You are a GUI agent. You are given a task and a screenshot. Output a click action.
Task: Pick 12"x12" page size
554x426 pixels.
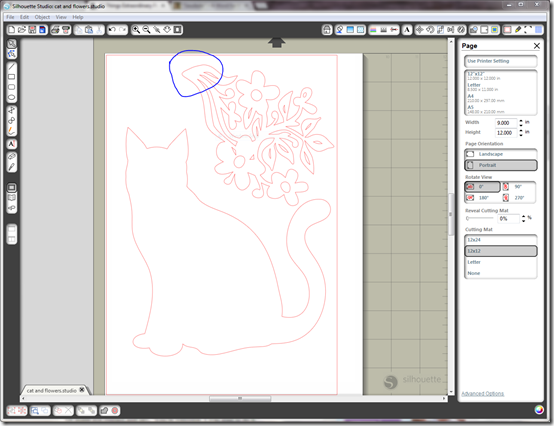coord(501,76)
